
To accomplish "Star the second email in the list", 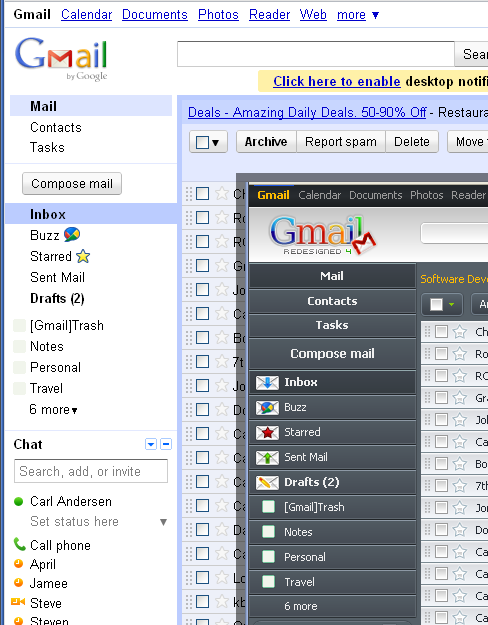I will click(x=221, y=218).
